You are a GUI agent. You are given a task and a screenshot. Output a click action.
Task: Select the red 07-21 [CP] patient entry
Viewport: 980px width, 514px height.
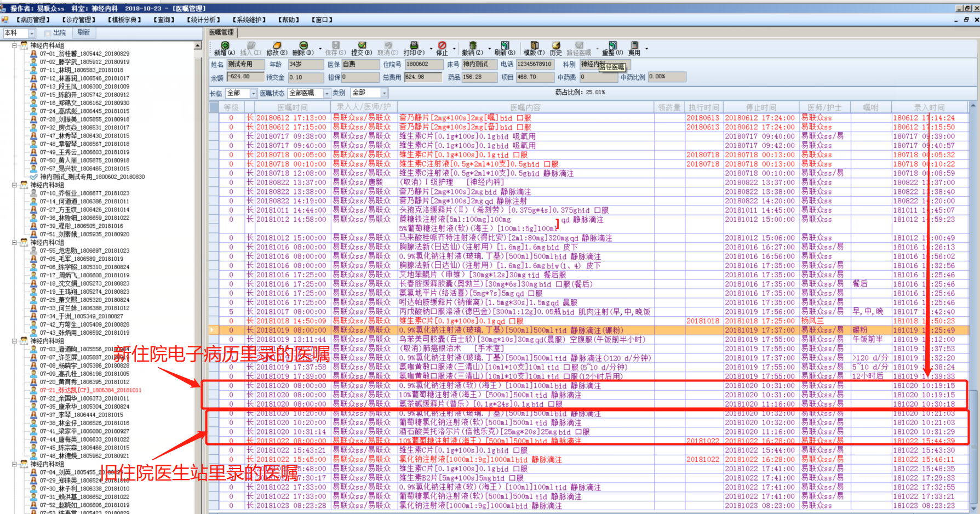pos(90,390)
